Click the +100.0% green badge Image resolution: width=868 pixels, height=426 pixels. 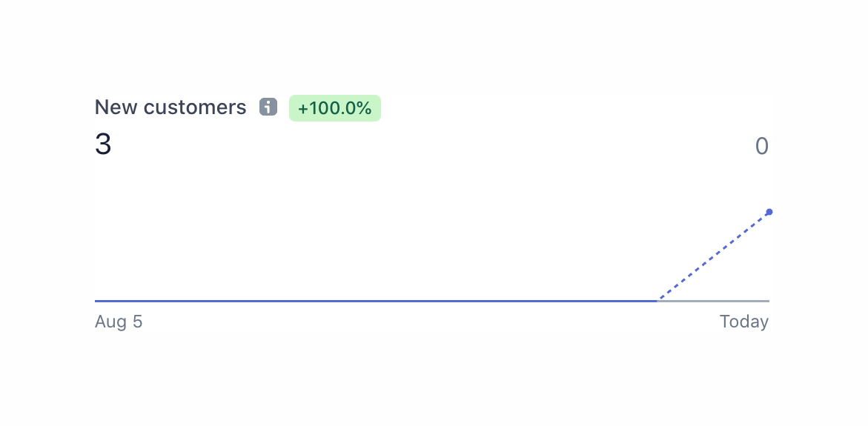point(334,108)
